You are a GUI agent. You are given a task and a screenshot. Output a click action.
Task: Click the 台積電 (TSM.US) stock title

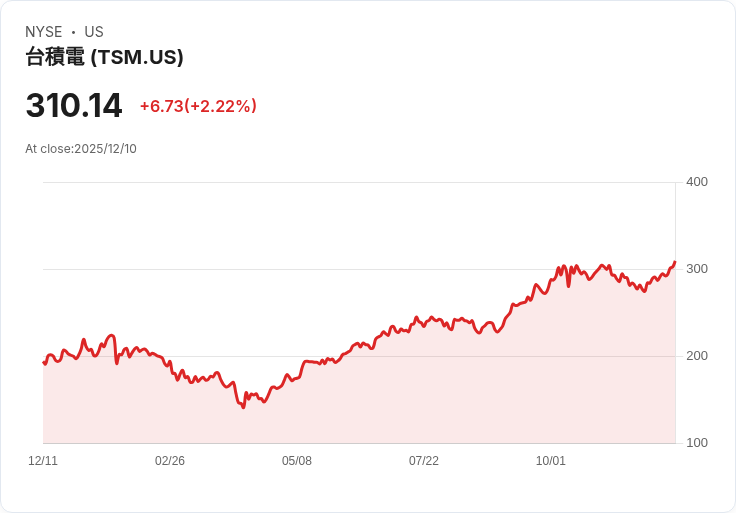[104, 58]
